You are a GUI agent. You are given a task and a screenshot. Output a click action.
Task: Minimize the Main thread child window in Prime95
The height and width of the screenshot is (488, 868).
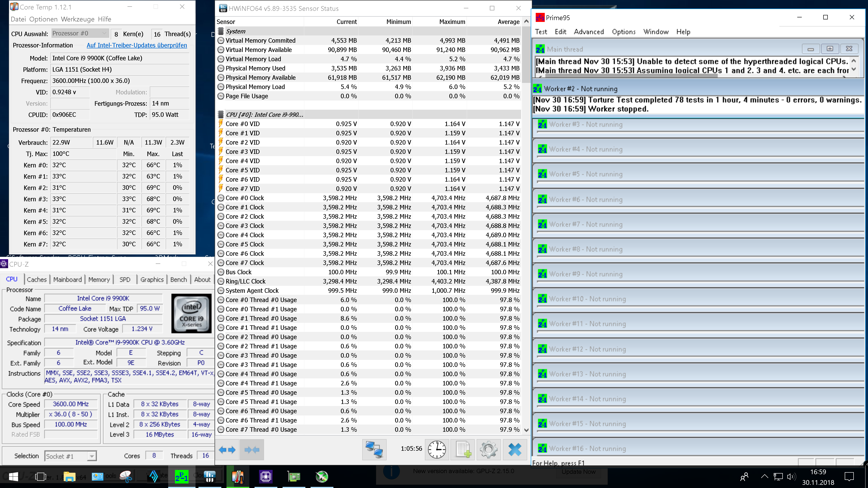point(810,49)
